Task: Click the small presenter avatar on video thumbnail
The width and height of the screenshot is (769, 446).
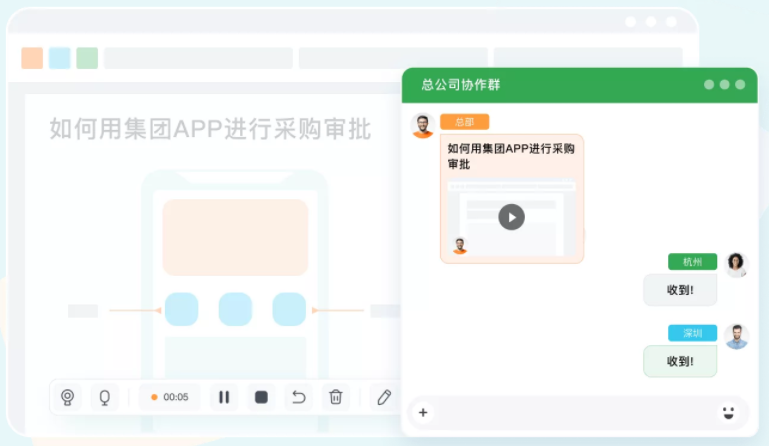Action: point(460,246)
